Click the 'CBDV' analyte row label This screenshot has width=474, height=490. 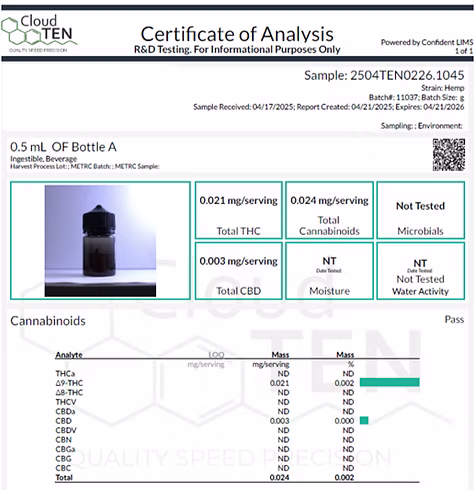click(66, 430)
